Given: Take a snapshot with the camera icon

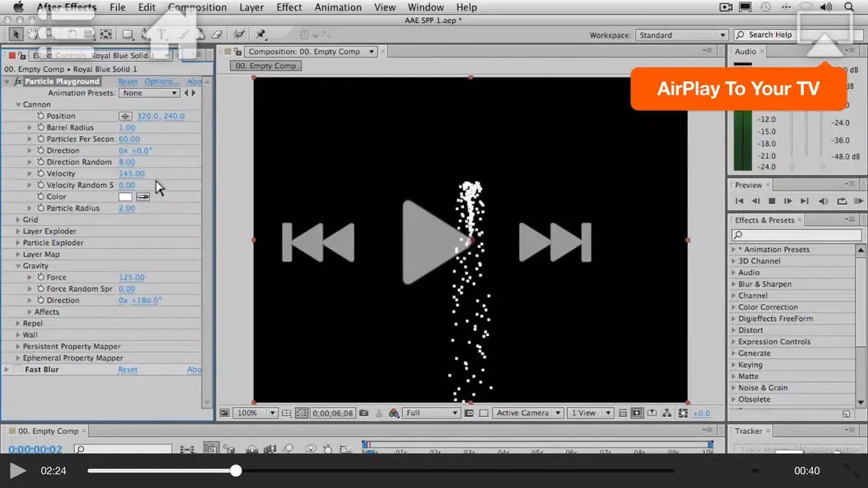Looking at the screenshot, I should 364,413.
